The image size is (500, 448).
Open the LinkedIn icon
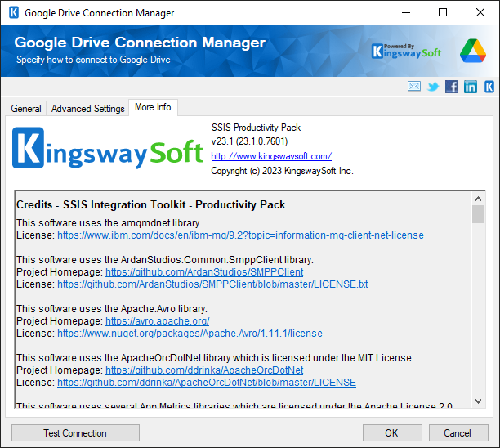[471, 87]
